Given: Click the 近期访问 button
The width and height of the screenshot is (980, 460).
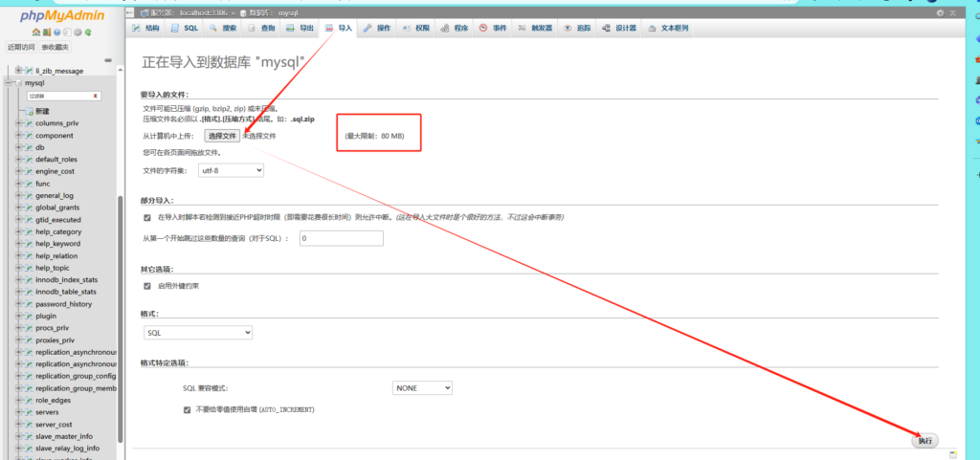Looking at the screenshot, I should (x=21, y=48).
